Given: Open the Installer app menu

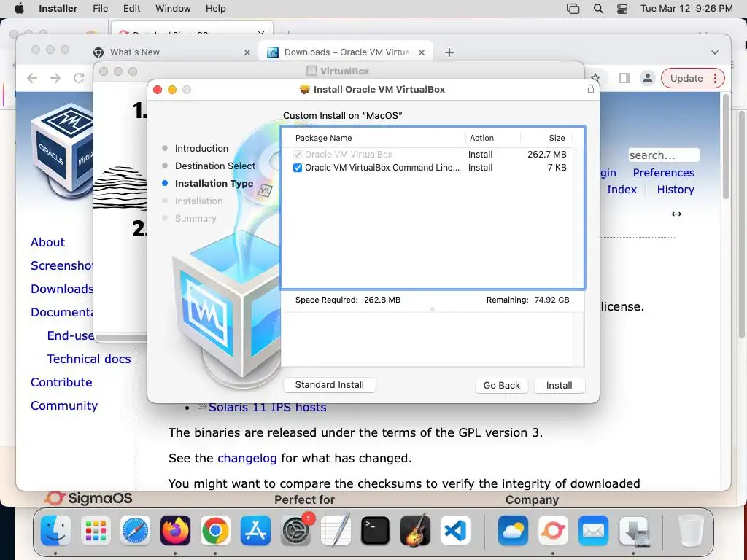Looking at the screenshot, I should (x=58, y=9).
